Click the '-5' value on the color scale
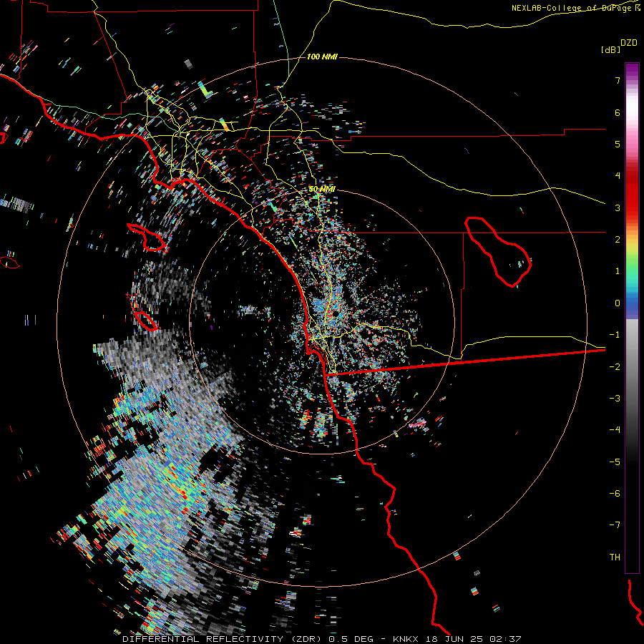 point(615,462)
